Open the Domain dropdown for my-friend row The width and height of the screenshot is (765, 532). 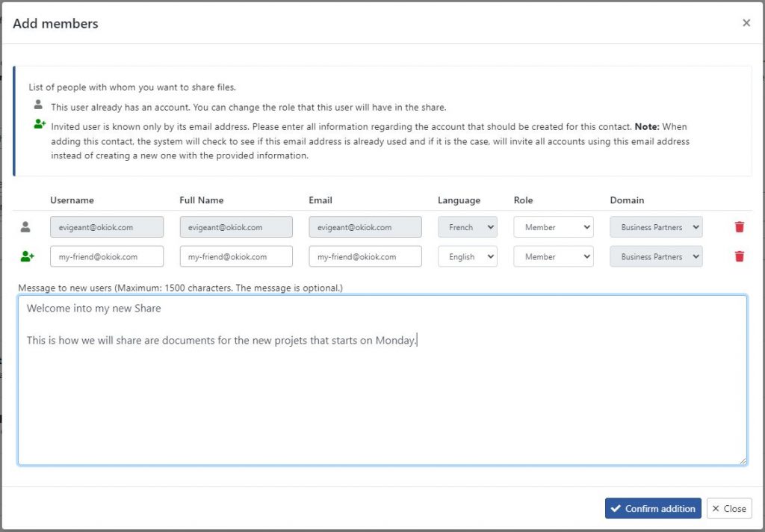[656, 256]
